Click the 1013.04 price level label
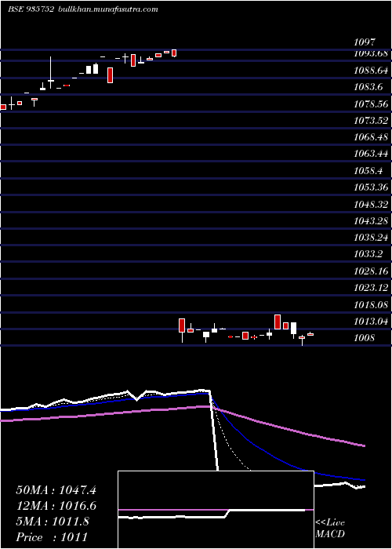Screen dimensions: 392x549 click(x=371, y=322)
